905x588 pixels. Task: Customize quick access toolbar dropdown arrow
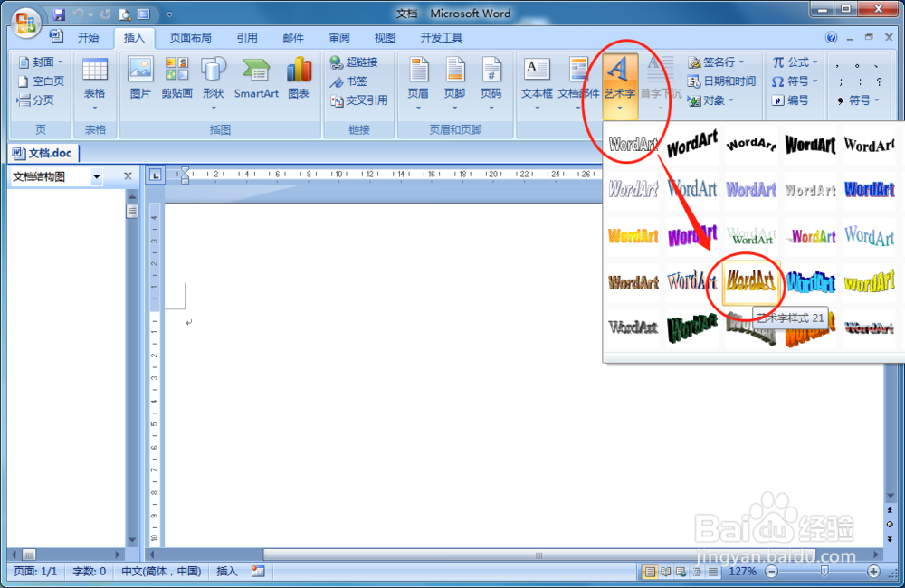tap(169, 14)
